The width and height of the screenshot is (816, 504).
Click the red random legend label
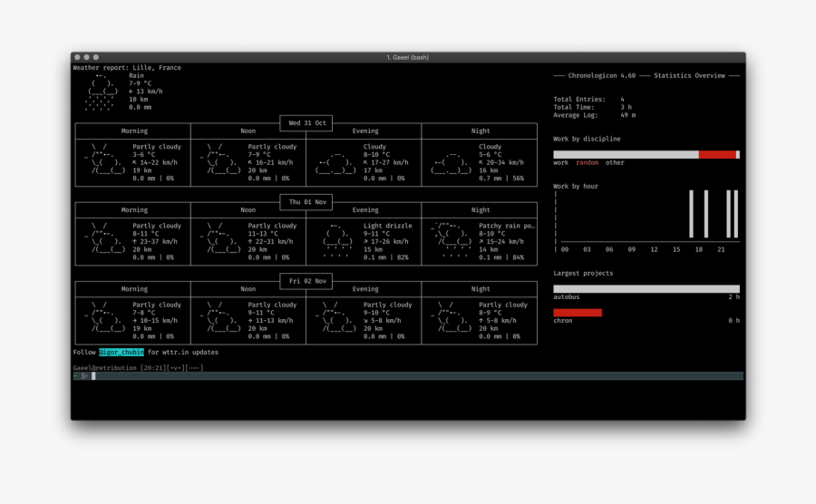587,163
